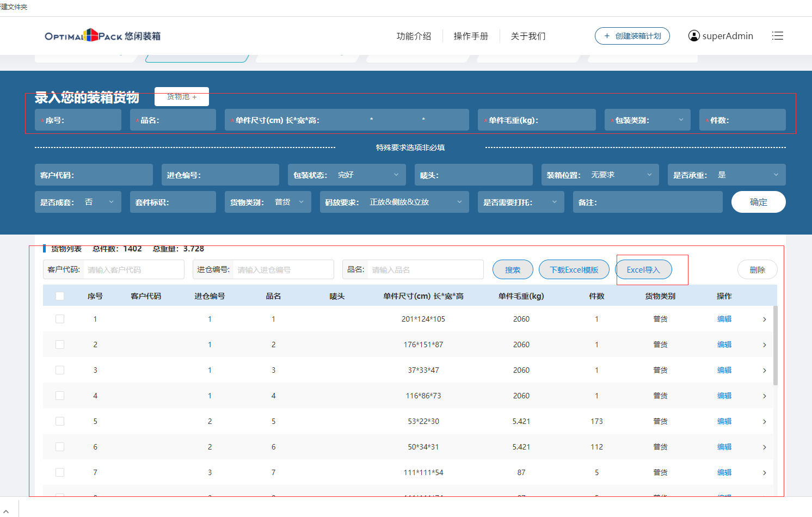Expand row 6 arrow chevron
The height and width of the screenshot is (517, 812).
tap(764, 447)
